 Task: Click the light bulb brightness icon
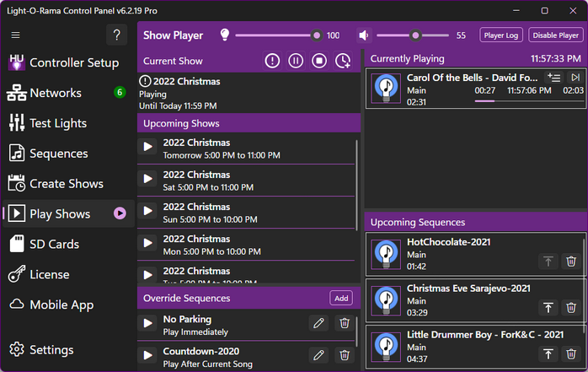(225, 35)
